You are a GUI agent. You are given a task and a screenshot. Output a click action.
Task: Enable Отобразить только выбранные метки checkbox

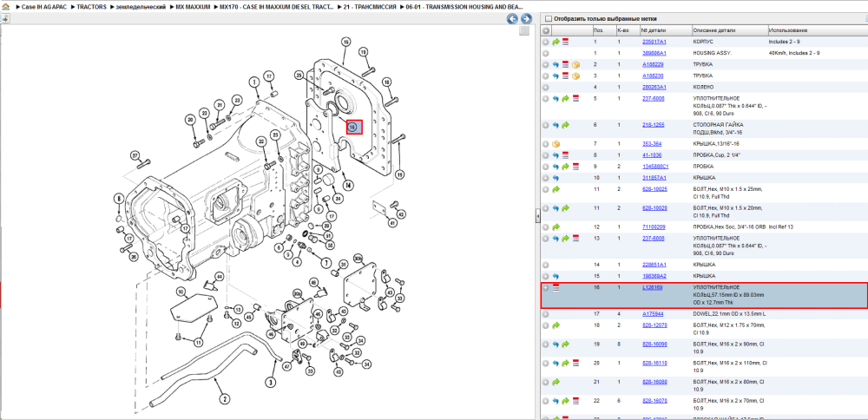click(548, 18)
